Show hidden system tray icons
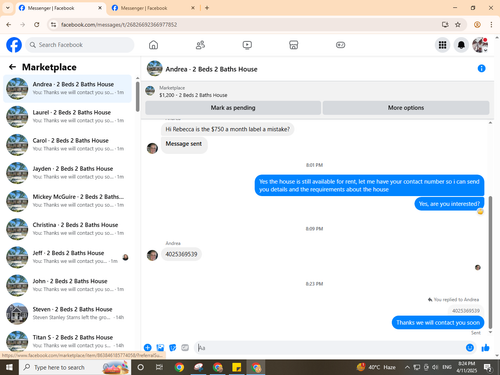The width and height of the screenshot is (500, 375). click(407, 367)
